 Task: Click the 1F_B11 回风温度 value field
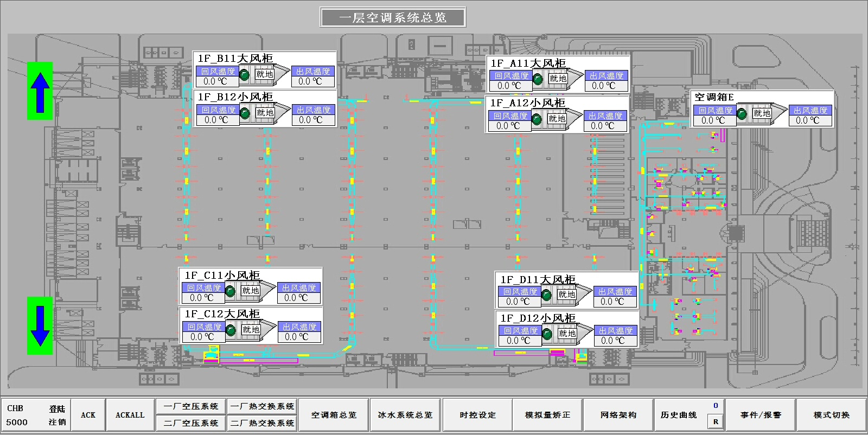(215, 81)
